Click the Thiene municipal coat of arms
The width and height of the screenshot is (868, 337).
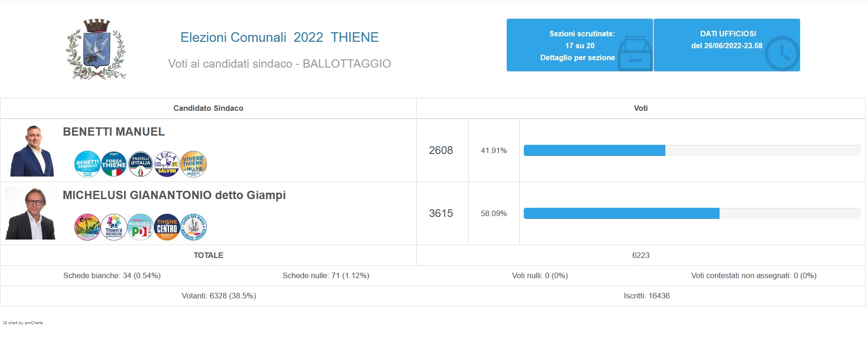96,49
